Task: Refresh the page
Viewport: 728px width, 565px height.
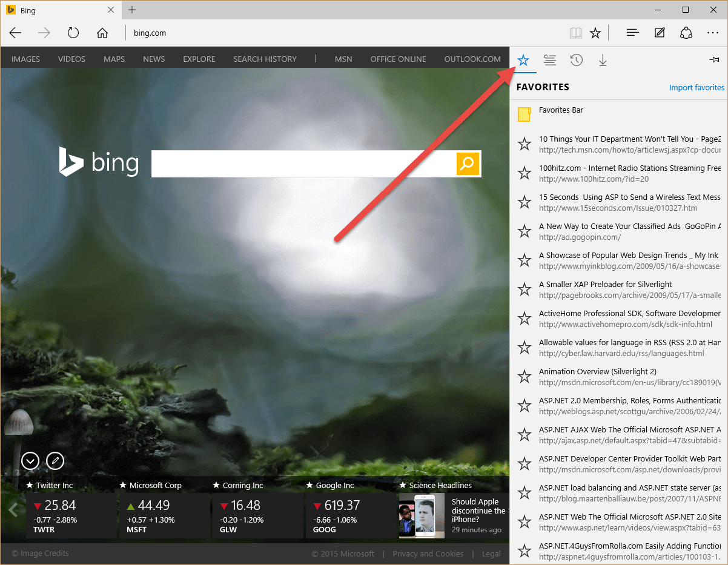Action: tap(73, 33)
